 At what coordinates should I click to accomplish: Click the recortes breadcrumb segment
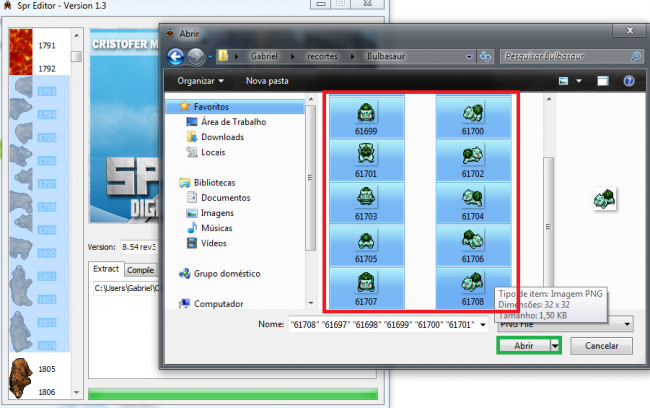click(x=322, y=56)
